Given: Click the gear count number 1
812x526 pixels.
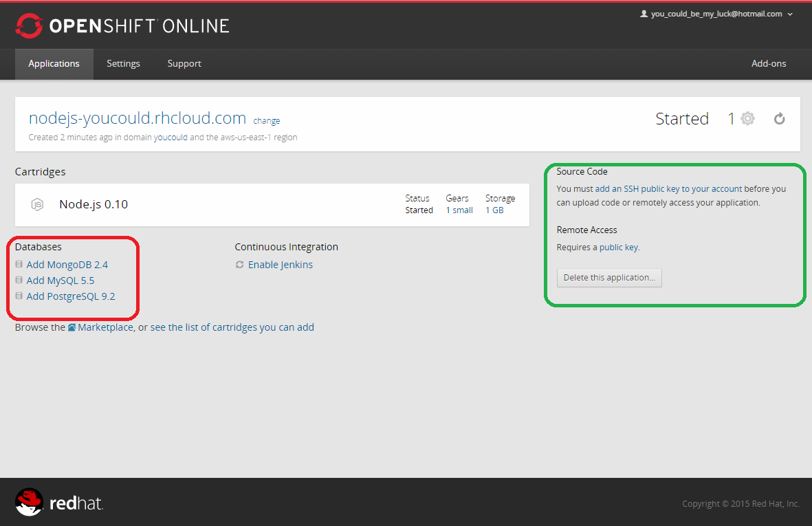Looking at the screenshot, I should point(732,118).
